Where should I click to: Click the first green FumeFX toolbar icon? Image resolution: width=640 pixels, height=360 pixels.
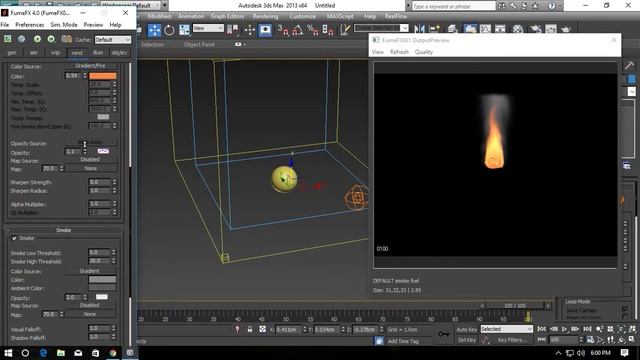pyautogui.click(x=8, y=39)
